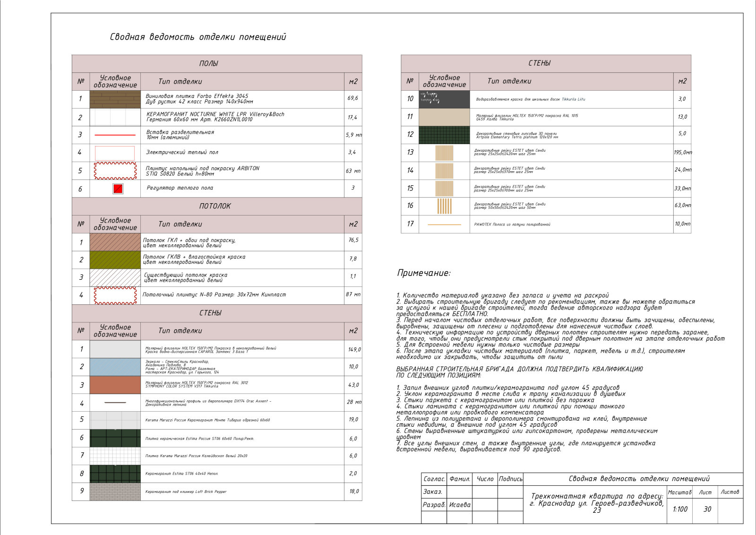
Task: Select the olive green ГКЛВ ceiling swatch
Action: (115, 260)
